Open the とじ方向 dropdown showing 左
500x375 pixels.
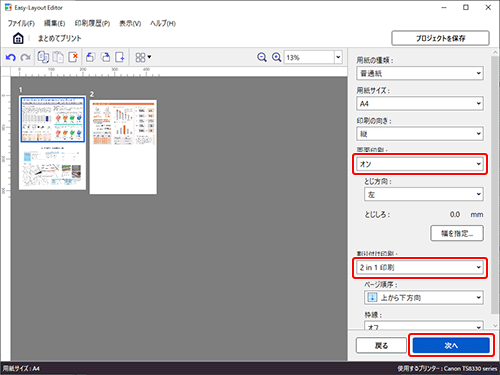pyautogui.click(x=424, y=194)
